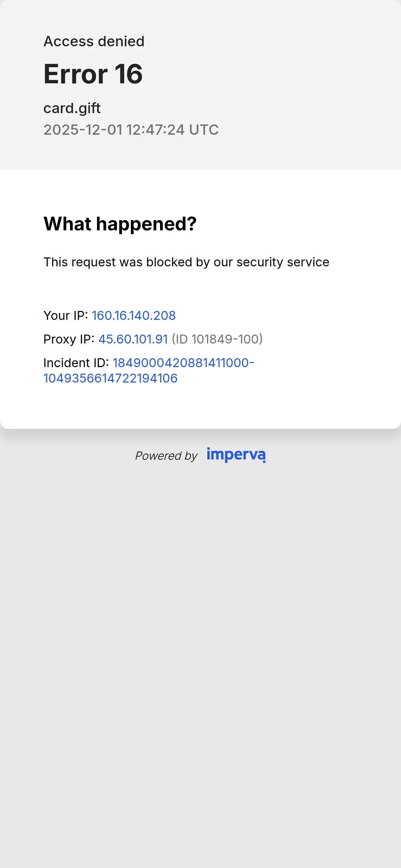The height and width of the screenshot is (868, 401).
Task: Click the "Proxy IP:" label
Action: 69,339
